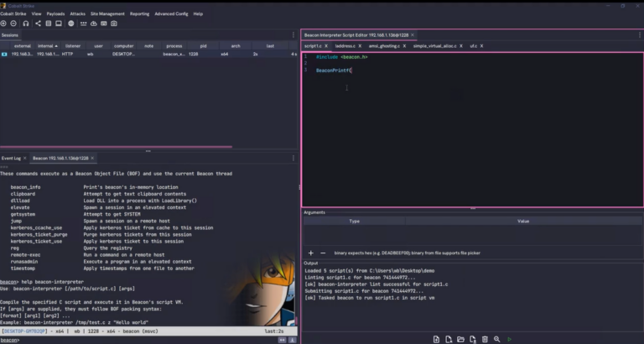
Task: Show targets via the monitor icon
Action: tap(59, 23)
